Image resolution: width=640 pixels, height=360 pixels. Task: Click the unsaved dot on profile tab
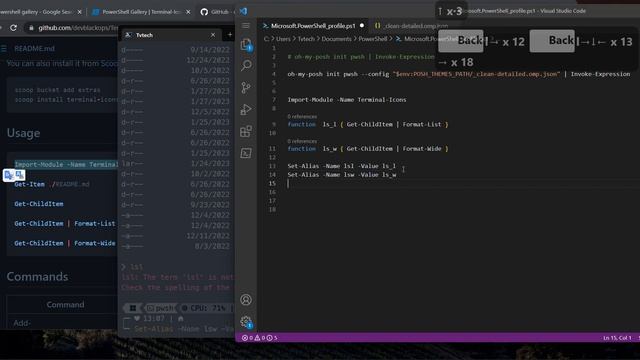[362, 26]
